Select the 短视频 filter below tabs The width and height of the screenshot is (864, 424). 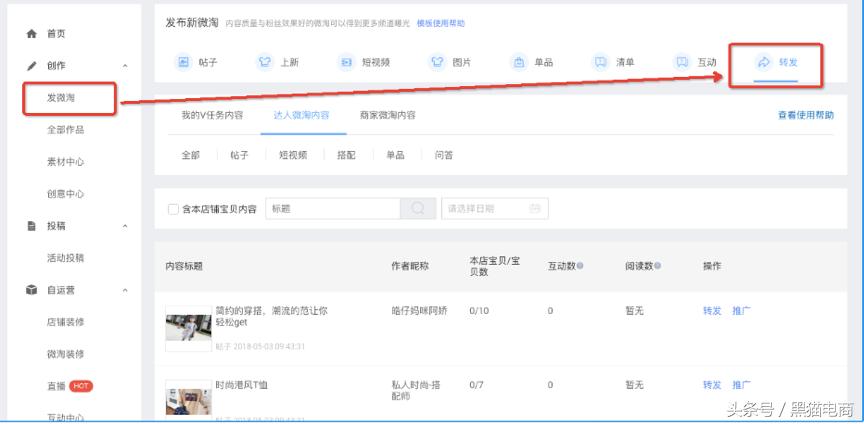(x=293, y=155)
